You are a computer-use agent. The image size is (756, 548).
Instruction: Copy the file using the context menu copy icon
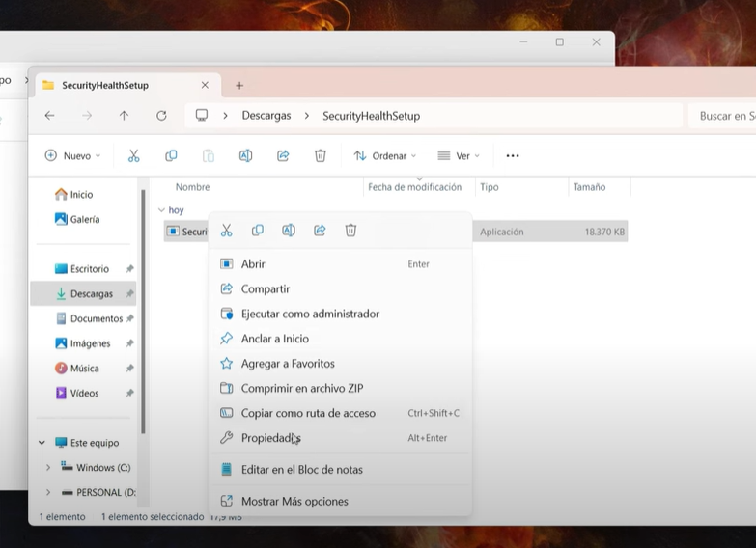258,231
